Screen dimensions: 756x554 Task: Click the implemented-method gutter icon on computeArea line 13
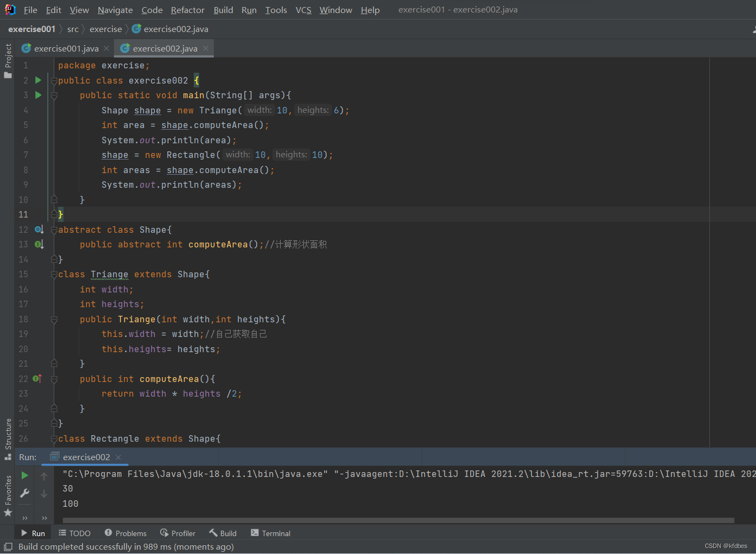(39, 245)
